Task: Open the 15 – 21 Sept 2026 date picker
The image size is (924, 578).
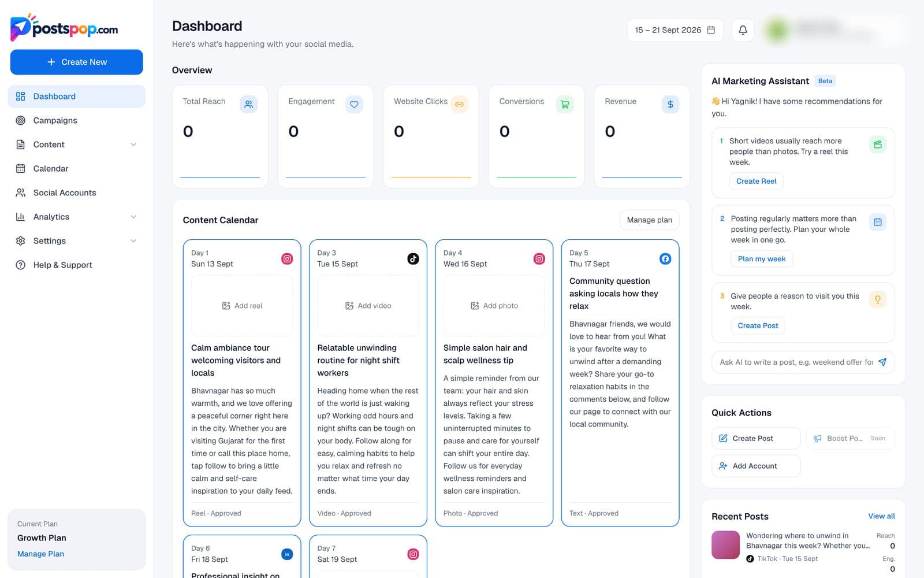Action: pyautogui.click(x=675, y=30)
